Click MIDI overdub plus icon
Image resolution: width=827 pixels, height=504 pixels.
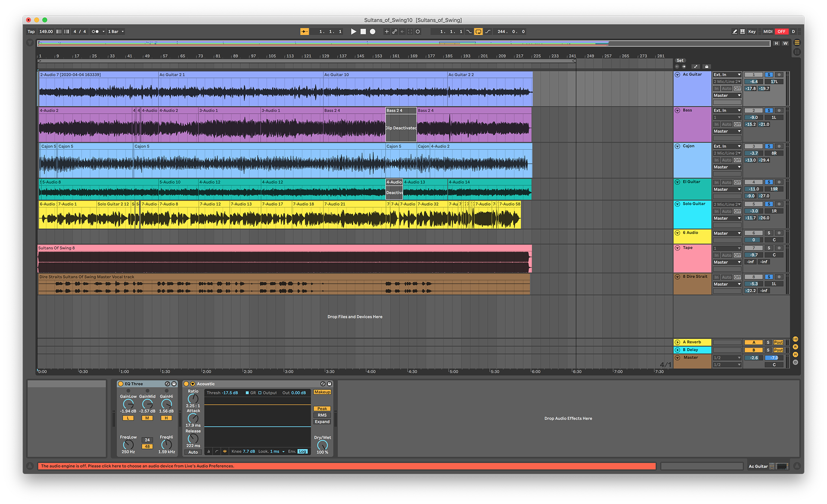386,31
